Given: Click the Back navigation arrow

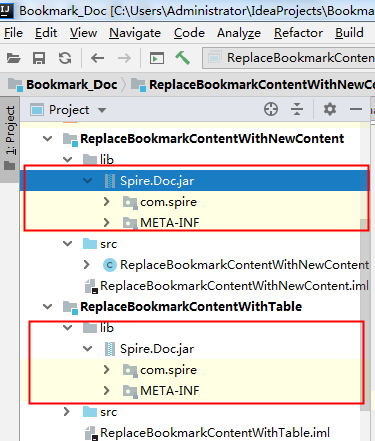Looking at the screenshot, I should pyautogui.click(x=97, y=58).
